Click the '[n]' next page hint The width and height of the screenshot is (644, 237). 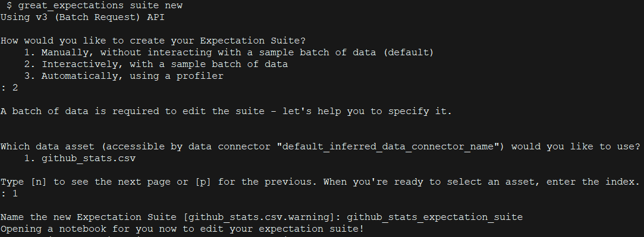[x=39, y=182]
